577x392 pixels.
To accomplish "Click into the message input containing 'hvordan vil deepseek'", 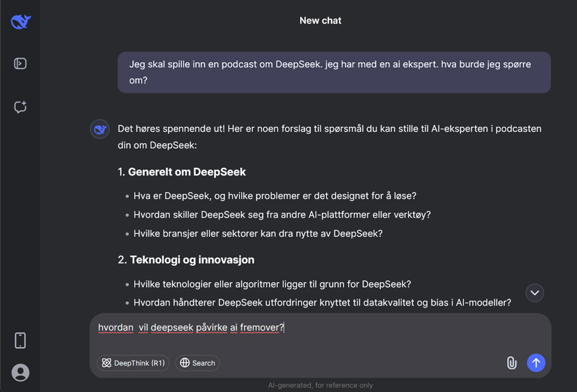I will pos(320,328).
